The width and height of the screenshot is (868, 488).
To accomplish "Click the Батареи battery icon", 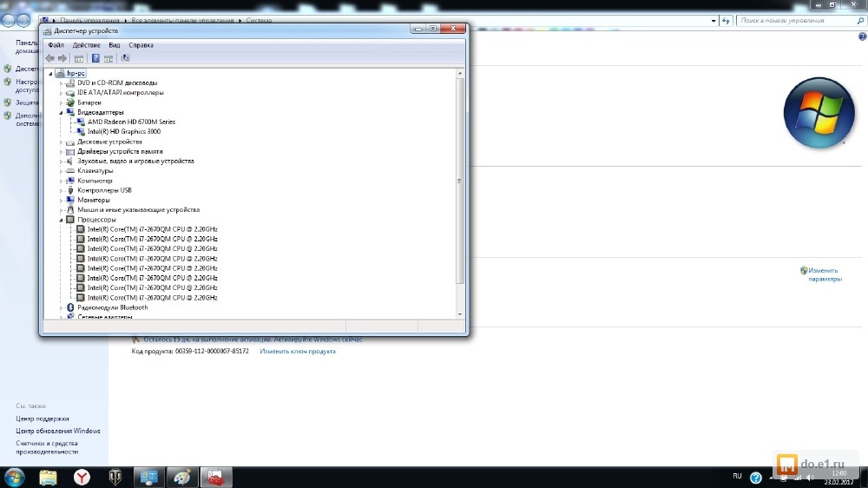I will 70,102.
